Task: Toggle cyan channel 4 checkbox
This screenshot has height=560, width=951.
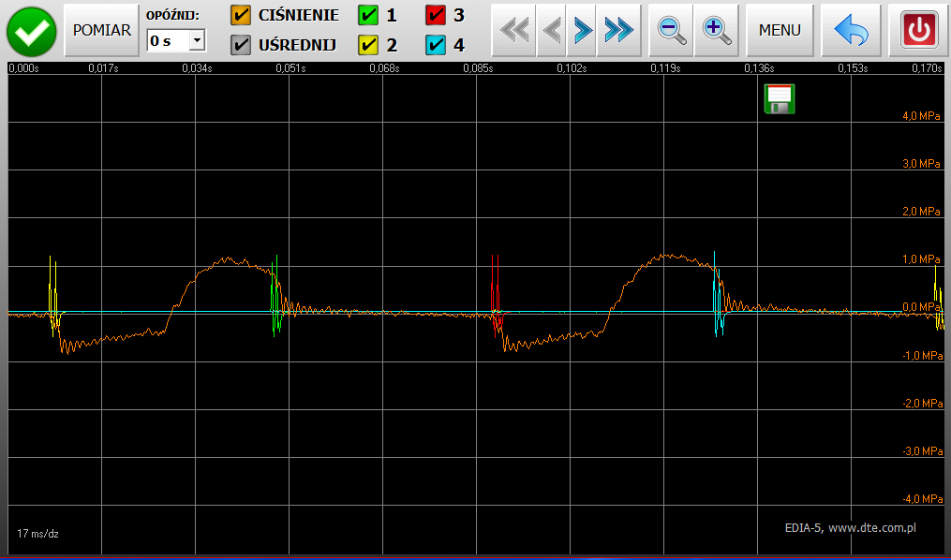Action: click(436, 45)
